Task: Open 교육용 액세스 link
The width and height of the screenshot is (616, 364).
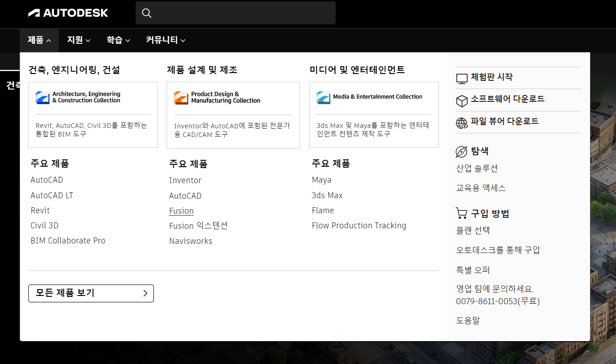Action: coord(481,188)
